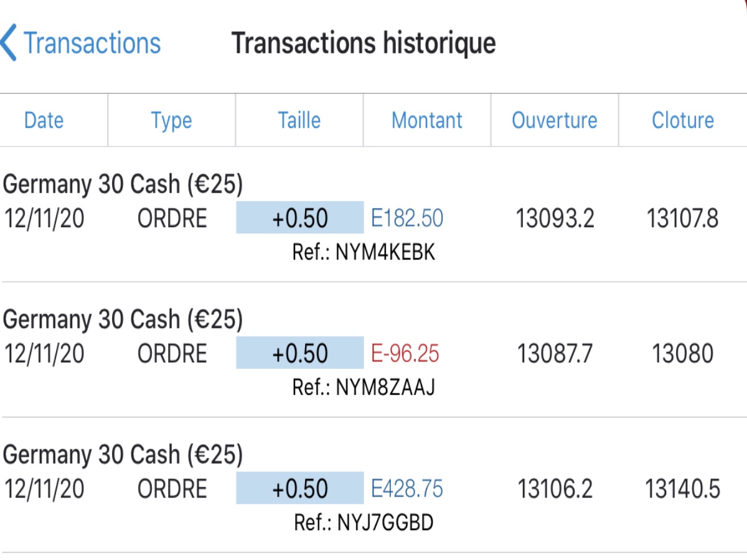Tap the +0.50 size badge for E428.75 trade
This screenshot has width=747, height=560.
299,488
